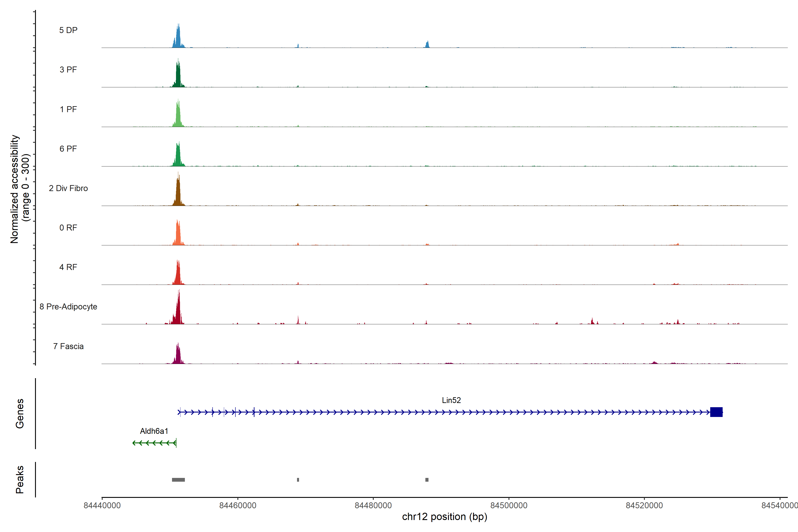Screen dimensions: 798x532
Task: Click the 84520000 axis tick label
Action: pos(644,505)
